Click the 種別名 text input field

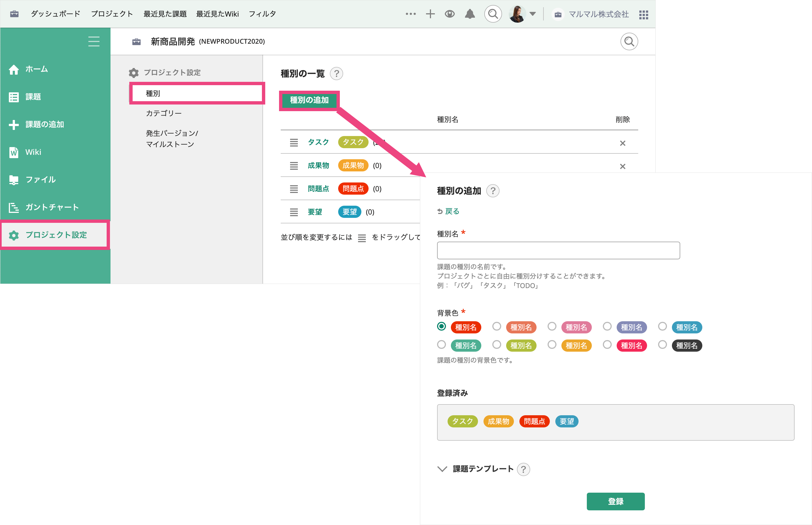coord(558,250)
